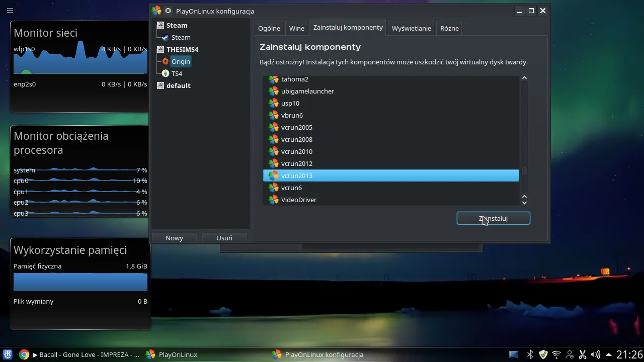Screen dimensions: 644x362
Task: Click the component list scroll-up arrow
Action: point(524,78)
